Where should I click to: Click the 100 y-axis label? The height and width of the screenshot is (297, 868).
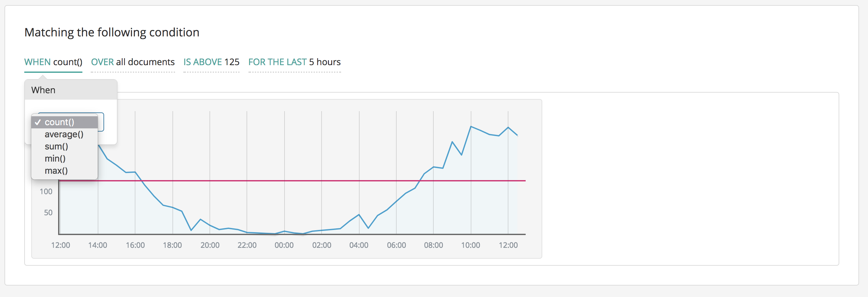pos(46,192)
